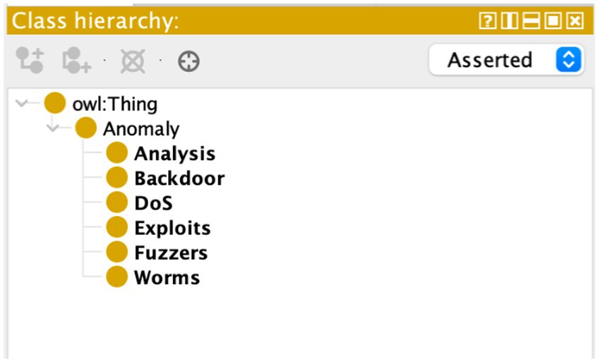Collapse the Anomaly tree node

(x=54, y=128)
